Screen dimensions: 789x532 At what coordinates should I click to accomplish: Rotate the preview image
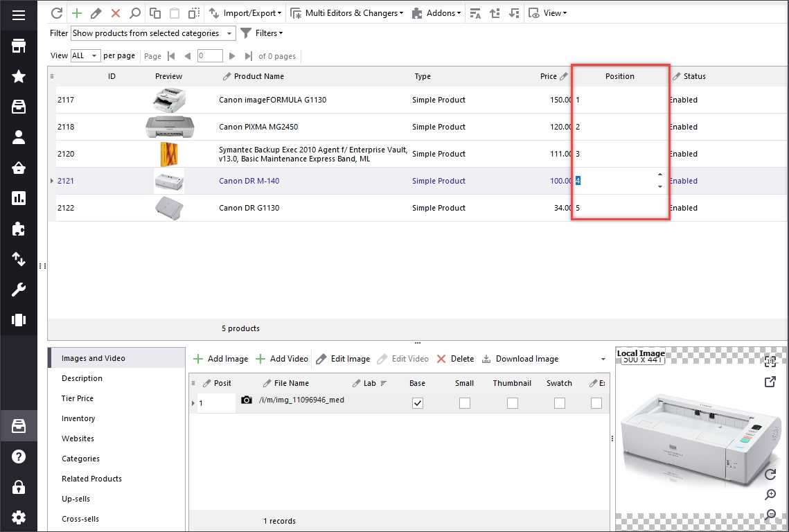click(x=770, y=474)
